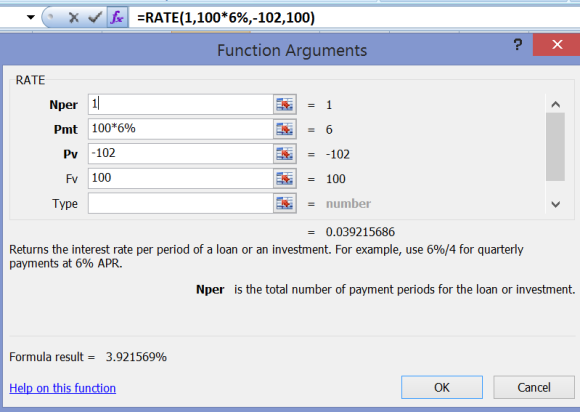Click the Pmt field containing 100*6%

click(181, 129)
